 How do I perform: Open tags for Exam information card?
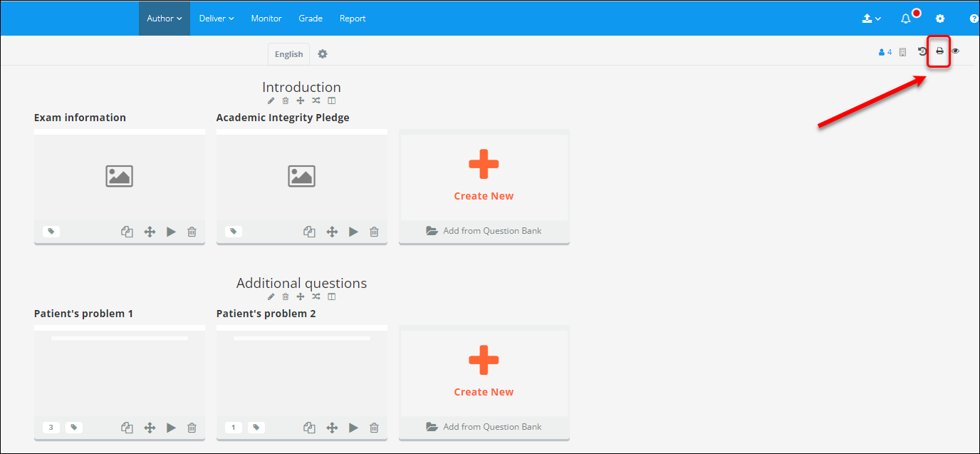[x=51, y=231]
